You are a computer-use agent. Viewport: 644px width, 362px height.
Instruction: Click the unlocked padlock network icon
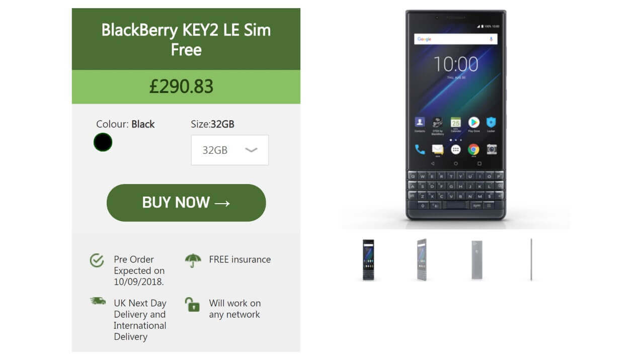pos(192,305)
